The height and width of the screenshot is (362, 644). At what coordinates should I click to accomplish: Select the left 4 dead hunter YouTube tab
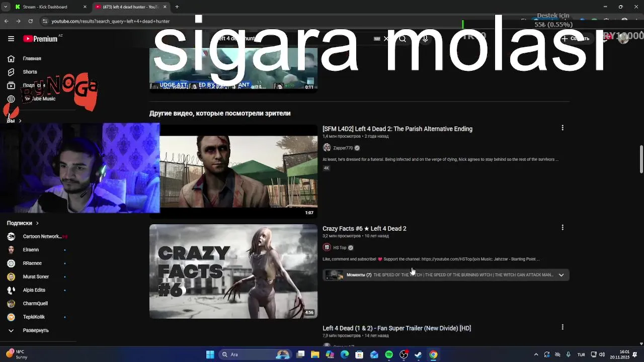click(x=131, y=7)
